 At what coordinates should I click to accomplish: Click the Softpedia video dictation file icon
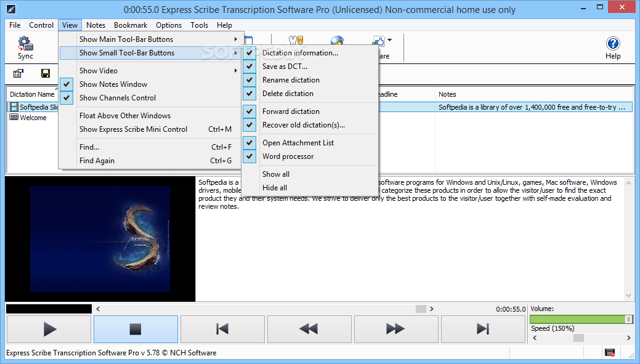click(x=14, y=107)
